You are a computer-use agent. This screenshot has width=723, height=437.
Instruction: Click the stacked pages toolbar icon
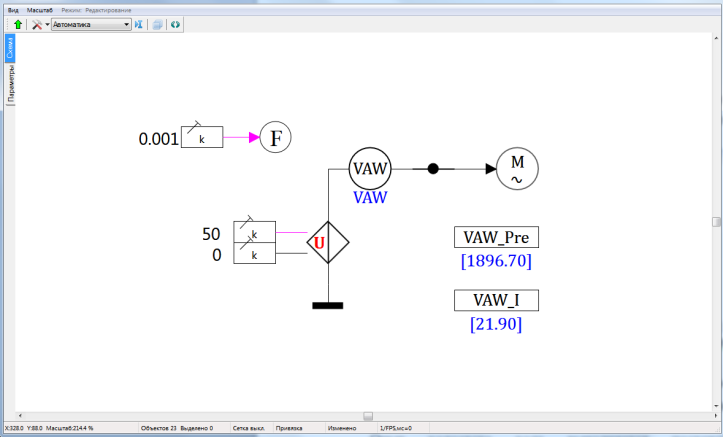(158, 24)
